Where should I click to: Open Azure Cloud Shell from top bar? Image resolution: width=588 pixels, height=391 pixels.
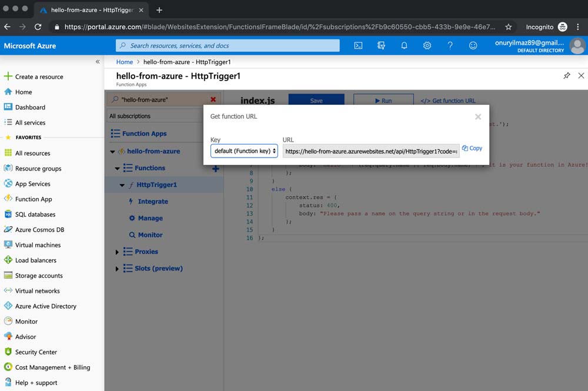pos(358,45)
